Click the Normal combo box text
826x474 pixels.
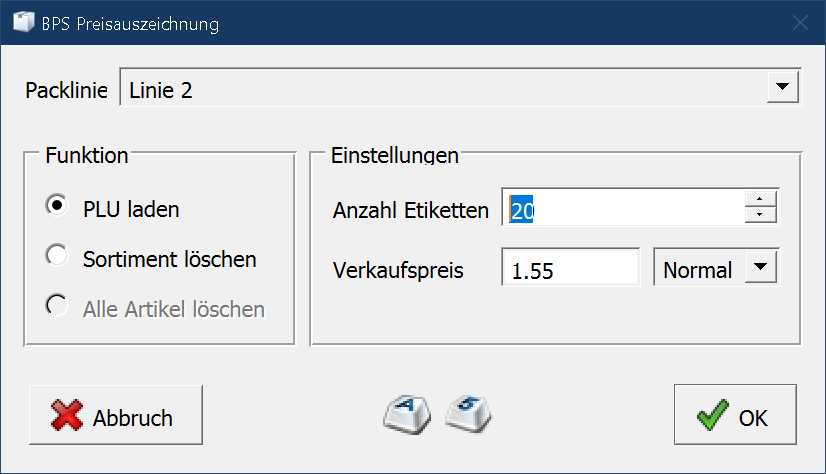click(697, 269)
